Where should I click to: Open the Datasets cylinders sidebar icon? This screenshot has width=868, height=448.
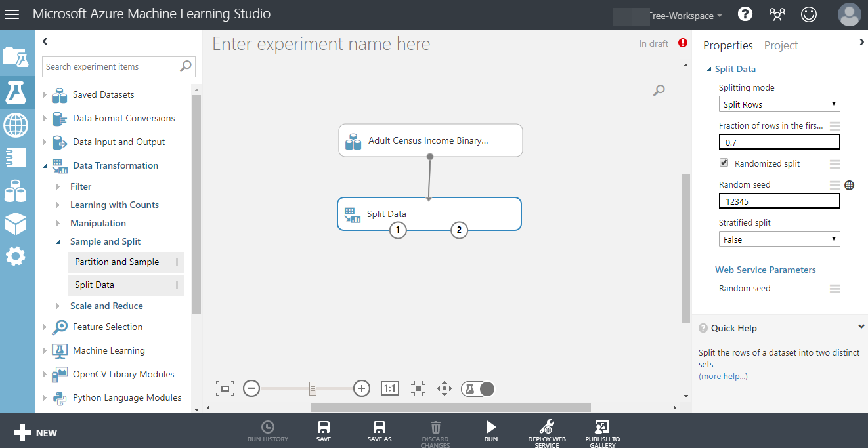[x=16, y=191]
